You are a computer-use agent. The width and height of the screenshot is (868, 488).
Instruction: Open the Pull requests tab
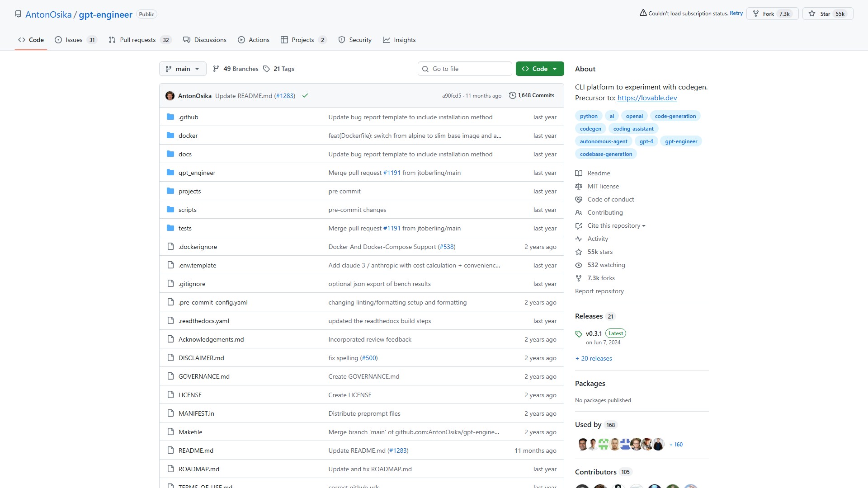pyautogui.click(x=137, y=40)
